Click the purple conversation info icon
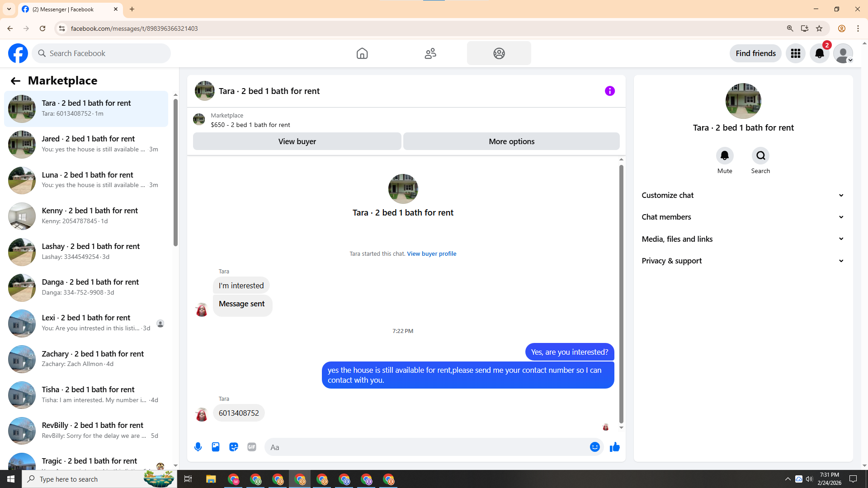This screenshot has height=488, width=868. click(x=609, y=91)
